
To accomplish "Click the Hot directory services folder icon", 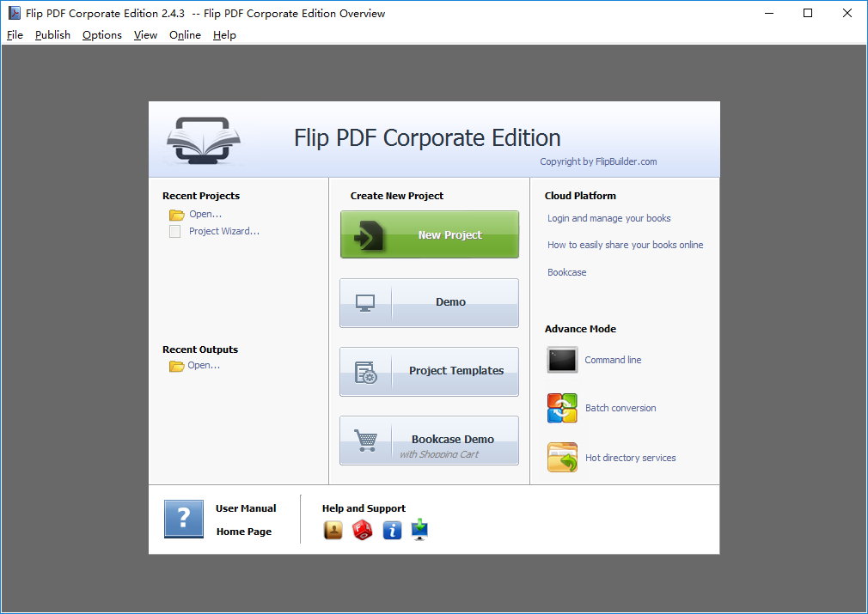I will (x=562, y=458).
